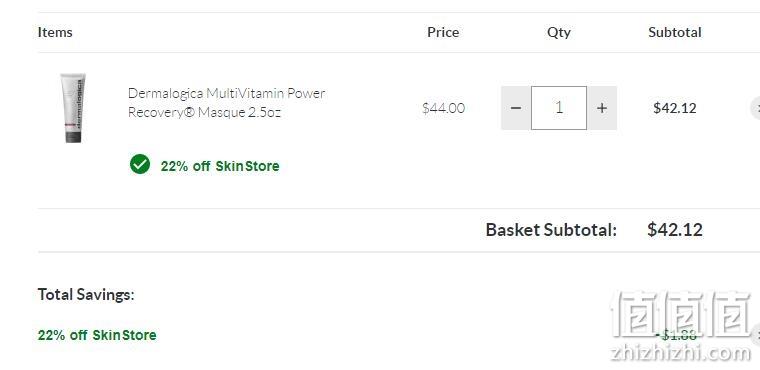
Task: Click the Price column header
Action: [x=443, y=32]
